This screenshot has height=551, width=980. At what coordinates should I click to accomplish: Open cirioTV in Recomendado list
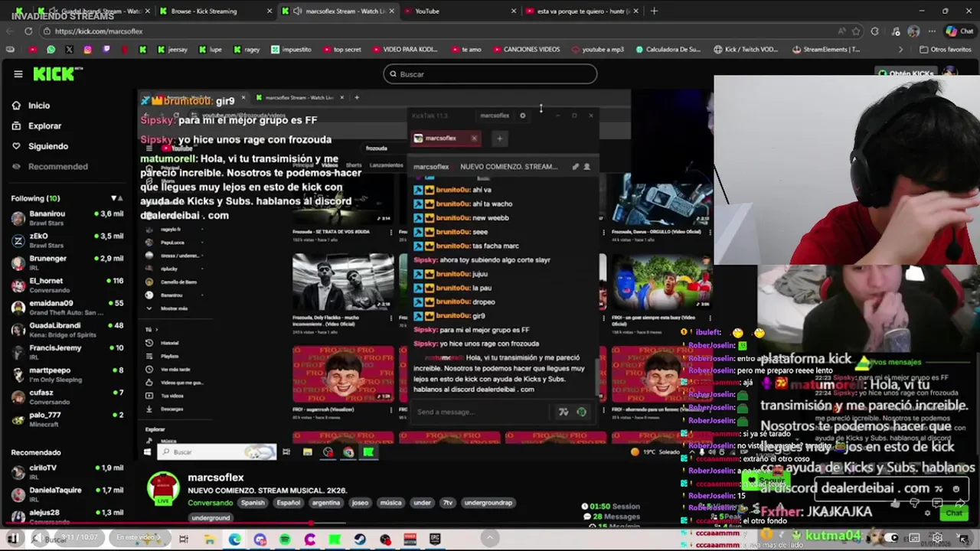pos(67,471)
